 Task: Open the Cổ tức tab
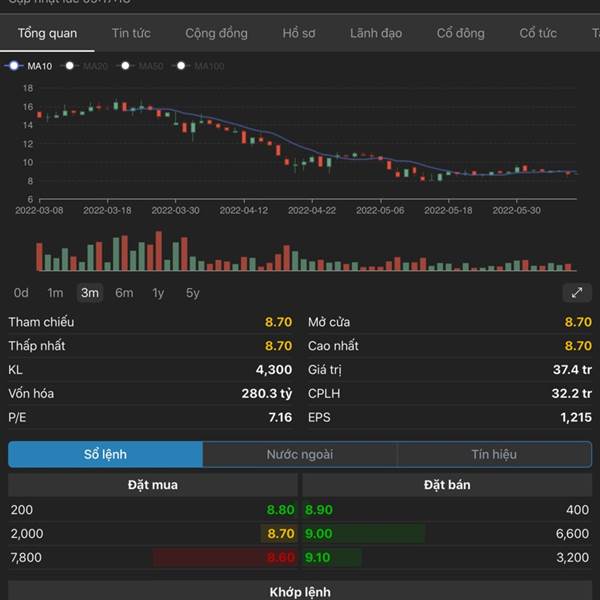pos(538,33)
